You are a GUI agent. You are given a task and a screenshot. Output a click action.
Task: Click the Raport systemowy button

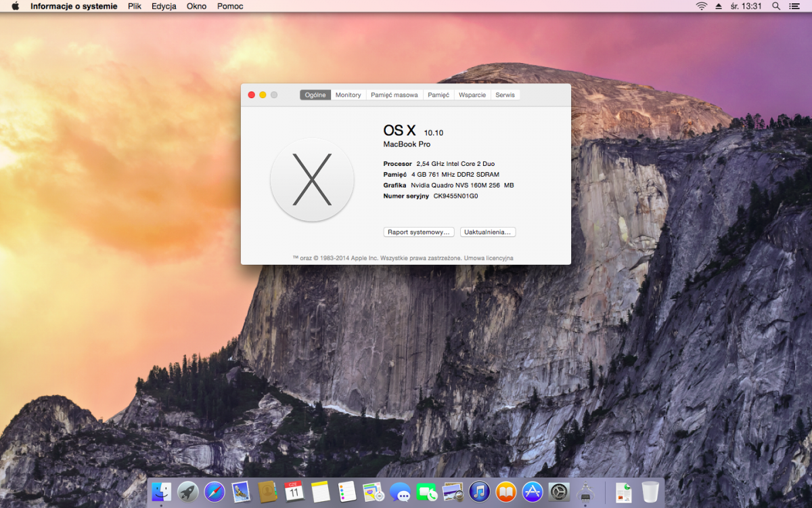click(x=418, y=232)
